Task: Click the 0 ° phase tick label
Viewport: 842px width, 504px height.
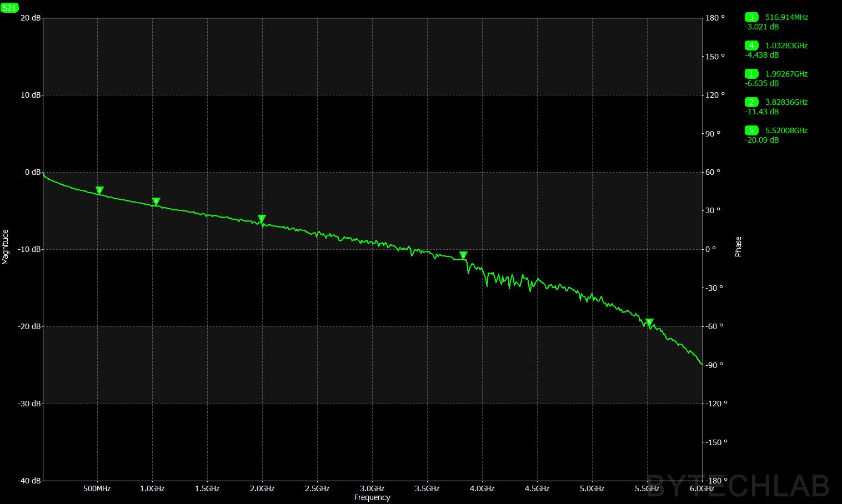Action: point(711,249)
